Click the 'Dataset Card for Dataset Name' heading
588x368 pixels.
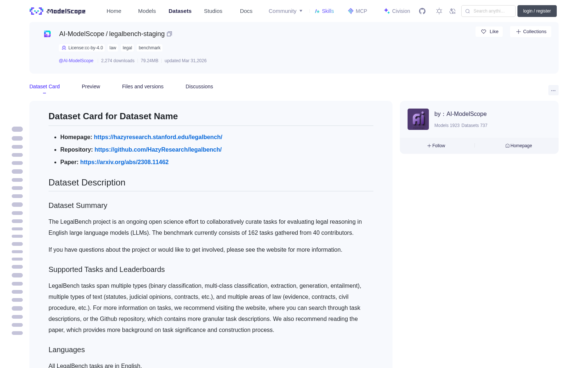coord(113,116)
